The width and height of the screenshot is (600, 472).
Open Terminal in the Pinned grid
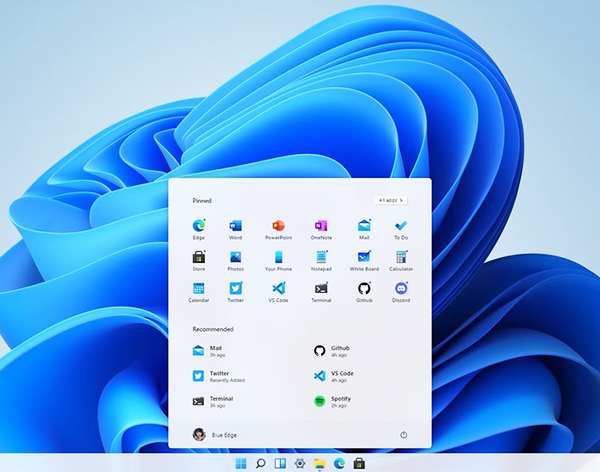tap(321, 292)
